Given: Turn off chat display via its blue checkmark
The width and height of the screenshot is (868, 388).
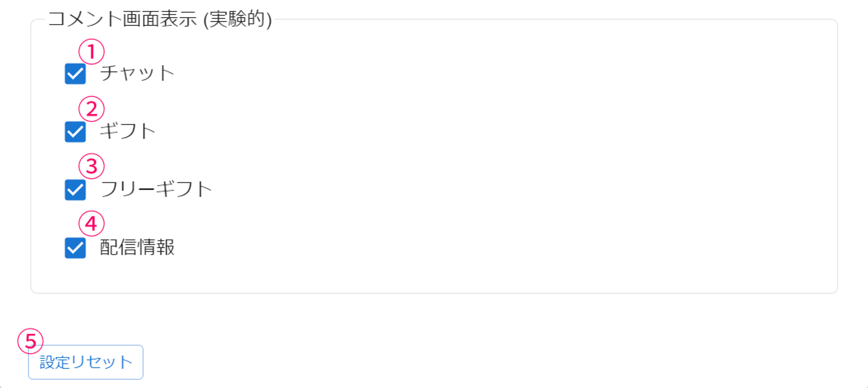Looking at the screenshot, I should click(75, 74).
